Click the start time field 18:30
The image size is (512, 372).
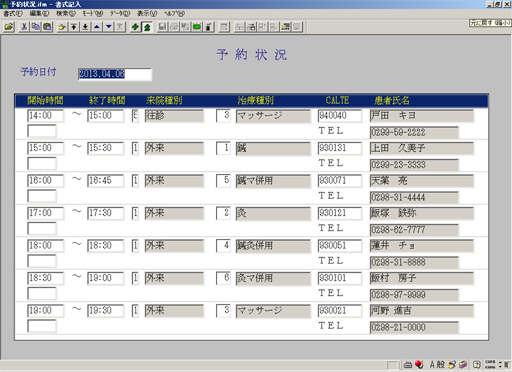(45, 278)
